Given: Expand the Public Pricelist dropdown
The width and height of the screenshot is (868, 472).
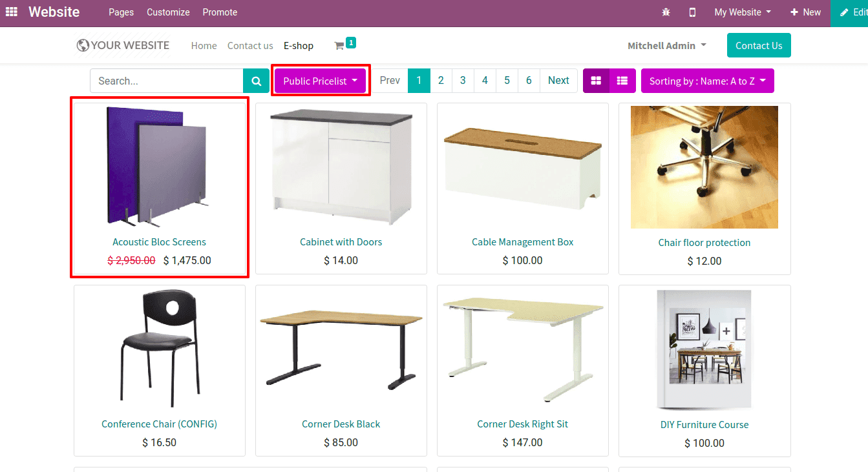Looking at the screenshot, I should (x=320, y=81).
